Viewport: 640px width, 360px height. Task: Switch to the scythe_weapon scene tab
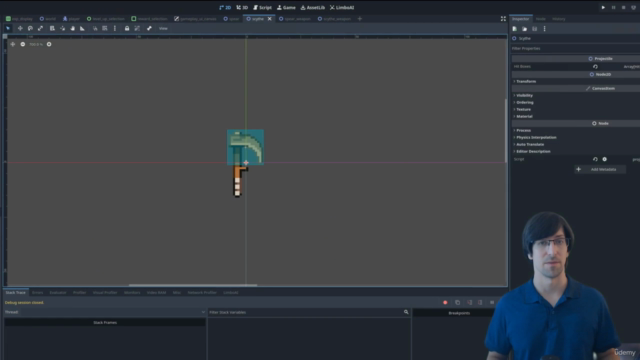334,19
